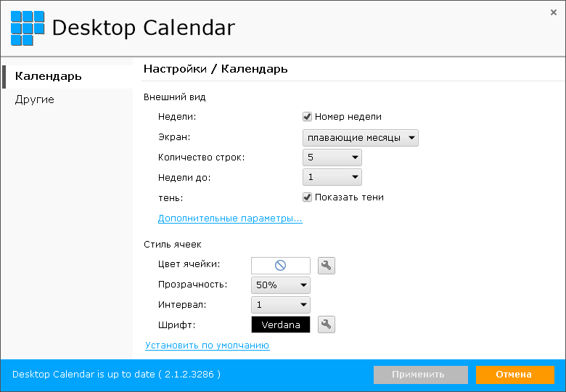The width and height of the screenshot is (566, 392).
Task: Open the Количество строк dropdown
Action: click(x=332, y=158)
